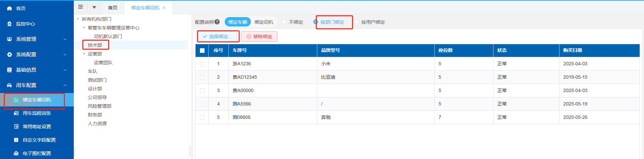644x159 pixels.
Task: Click the 配置说明 help question icon
Action: point(217,22)
